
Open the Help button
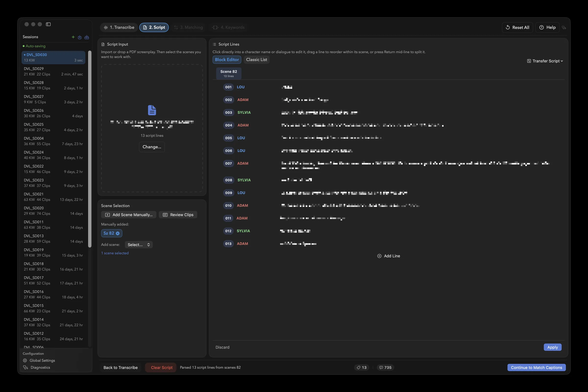click(547, 27)
